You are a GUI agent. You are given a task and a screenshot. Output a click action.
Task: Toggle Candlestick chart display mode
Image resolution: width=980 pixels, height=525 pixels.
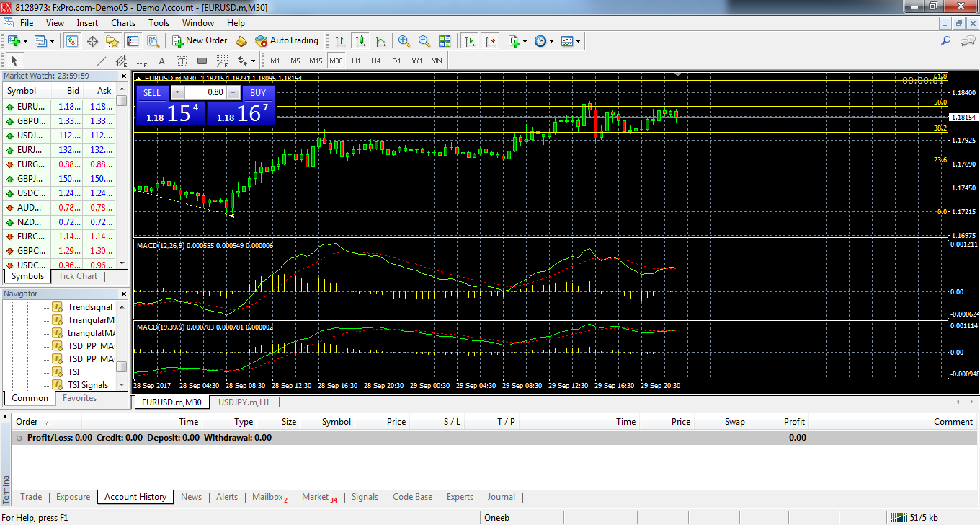(360, 41)
